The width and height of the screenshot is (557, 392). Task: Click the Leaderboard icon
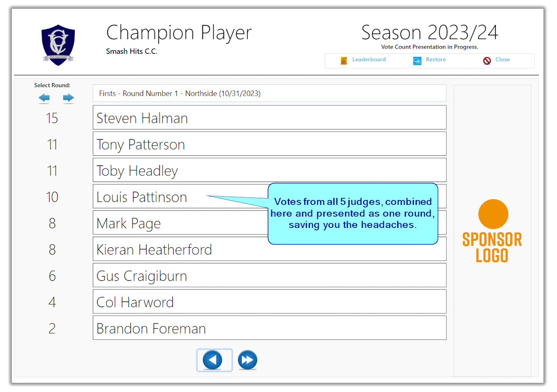(x=344, y=60)
